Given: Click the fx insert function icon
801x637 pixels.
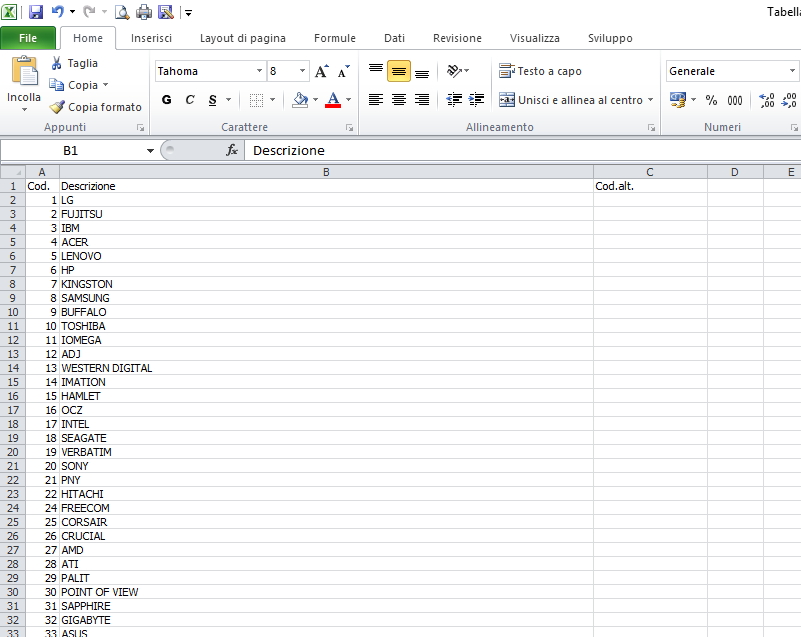Looking at the screenshot, I should tap(232, 150).
